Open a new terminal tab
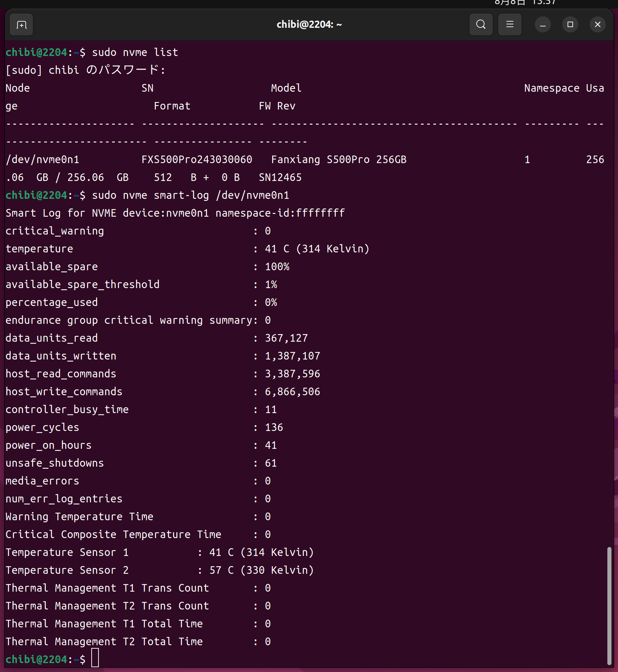Viewport: 618px width, 672px height. tap(21, 25)
